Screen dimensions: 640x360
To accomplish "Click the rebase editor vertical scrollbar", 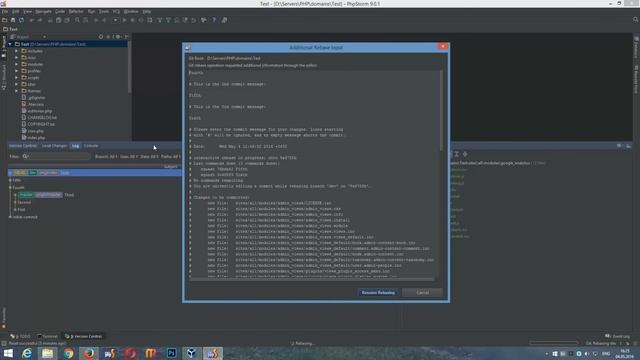I will (x=441, y=110).
